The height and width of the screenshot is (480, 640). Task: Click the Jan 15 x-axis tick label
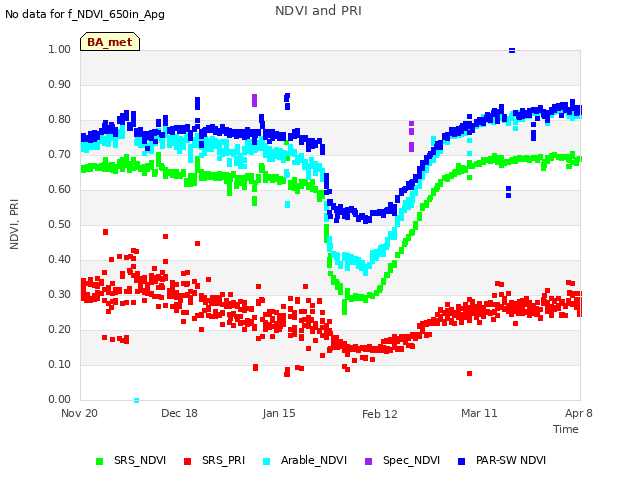(x=279, y=413)
